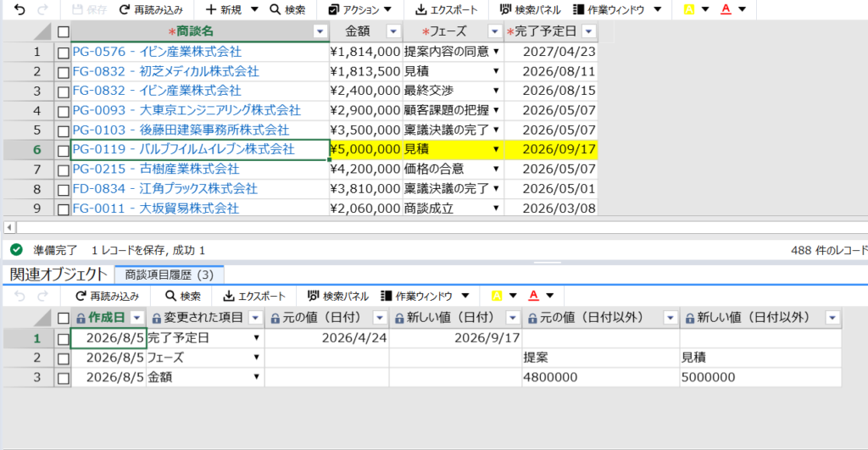Open filter dropdown on 新しい値（日付以外） column
This screenshot has height=450, width=868.
point(832,318)
